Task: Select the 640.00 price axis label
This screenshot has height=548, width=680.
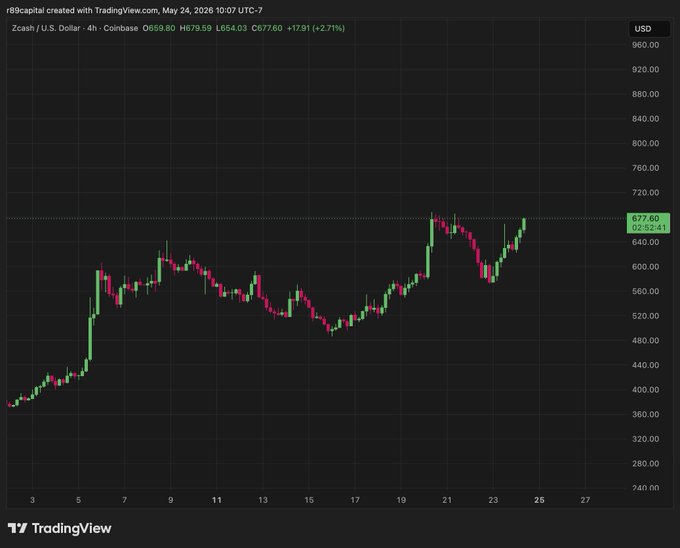Action: click(645, 242)
